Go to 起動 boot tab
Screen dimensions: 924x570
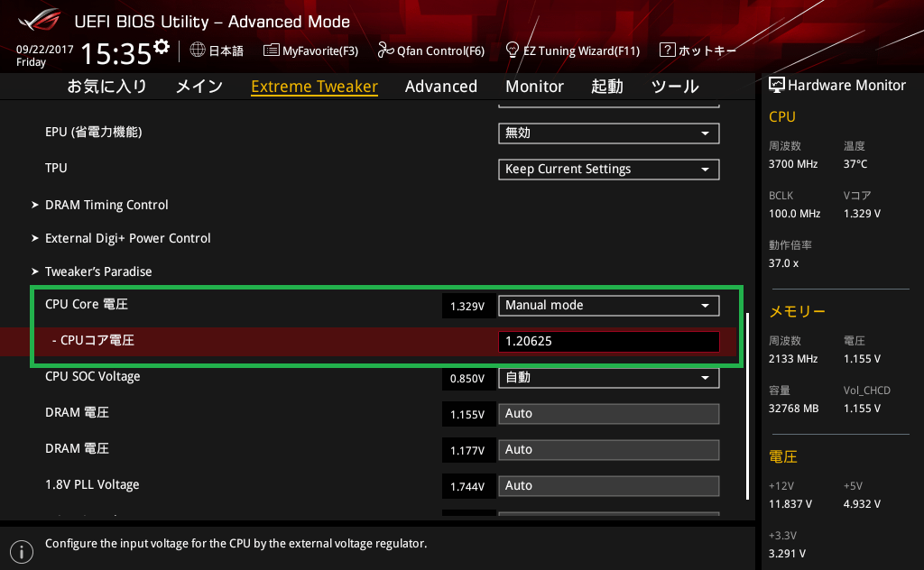point(607,86)
